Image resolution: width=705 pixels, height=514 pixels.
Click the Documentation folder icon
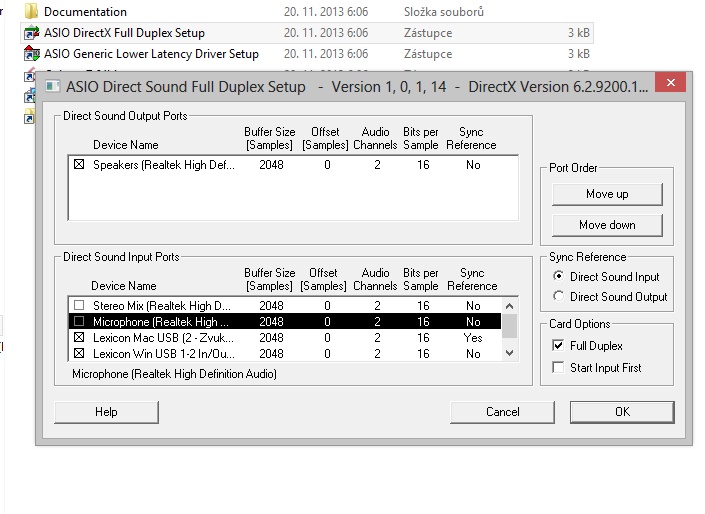(31, 11)
